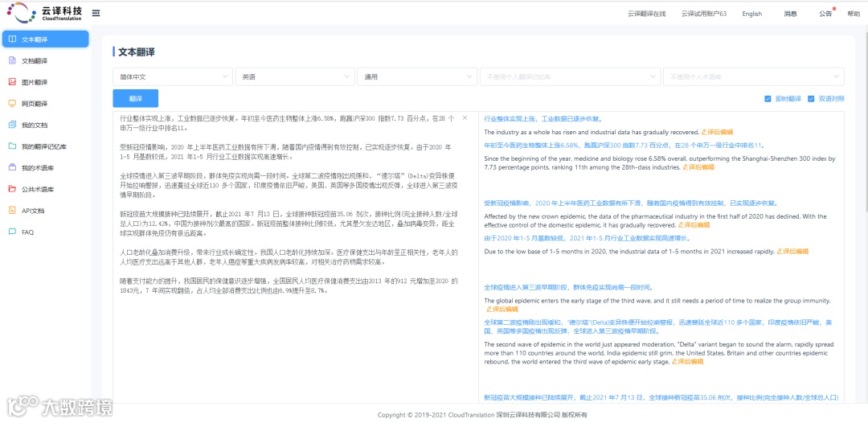Open the 云译试用账户63 account menu
This screenshot has width=868, height=423.
pos(703,14)
